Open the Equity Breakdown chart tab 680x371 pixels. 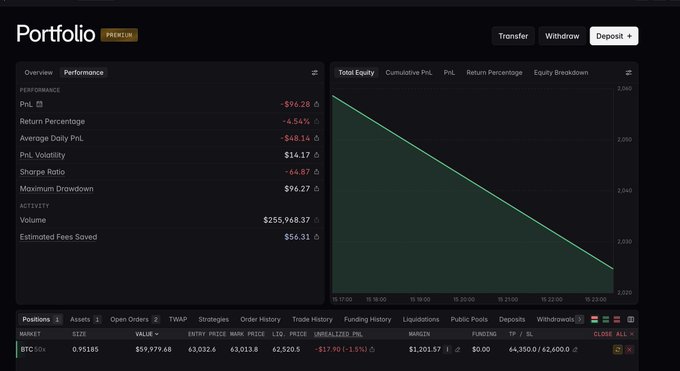561,72
